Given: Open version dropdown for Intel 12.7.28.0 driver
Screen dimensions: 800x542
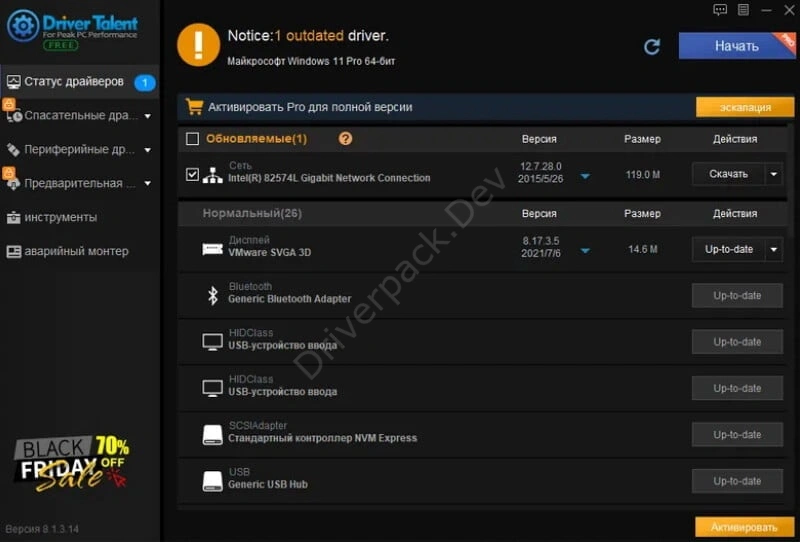Looking at the screenshot, I should pos(585,176).
